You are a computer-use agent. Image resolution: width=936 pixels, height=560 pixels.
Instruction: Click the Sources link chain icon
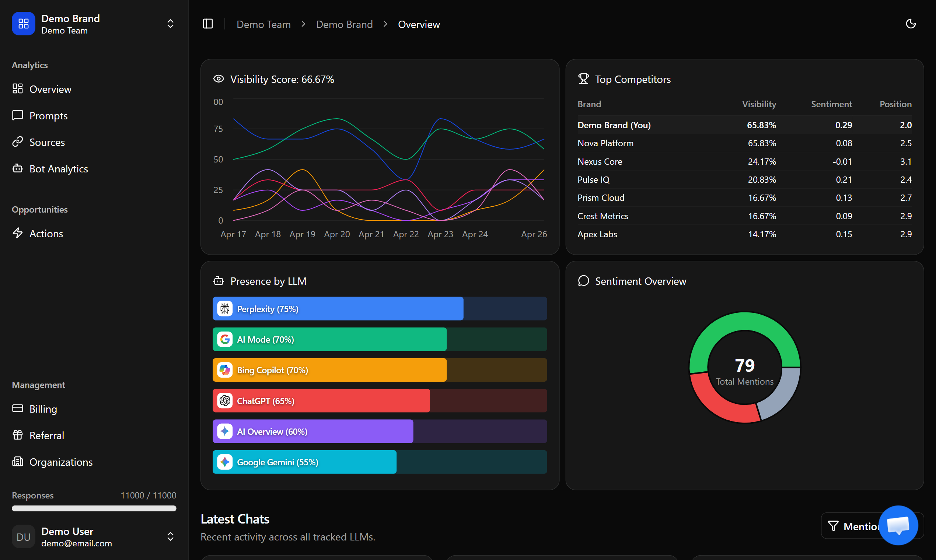coord(18,142)
